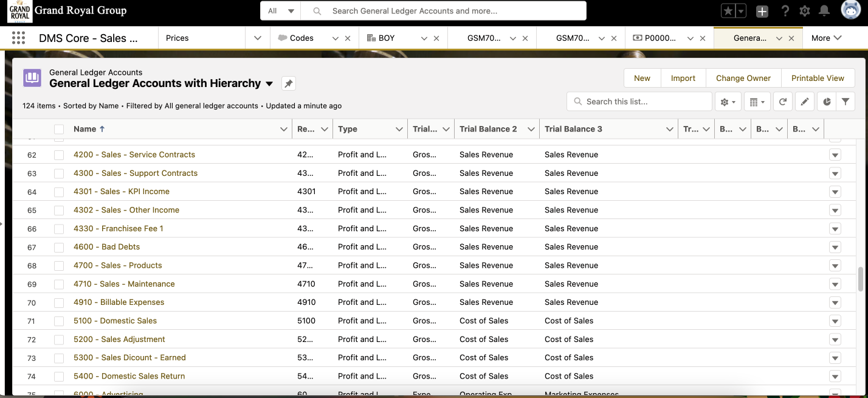Open the list view selector dropdown arrow
868x398 pixels.
(x=269, y=83)
